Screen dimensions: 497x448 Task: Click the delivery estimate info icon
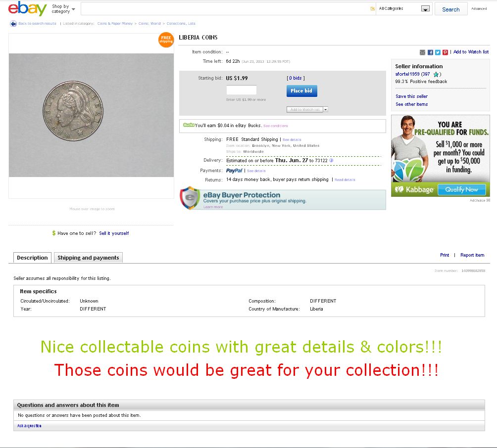(331, 161)
